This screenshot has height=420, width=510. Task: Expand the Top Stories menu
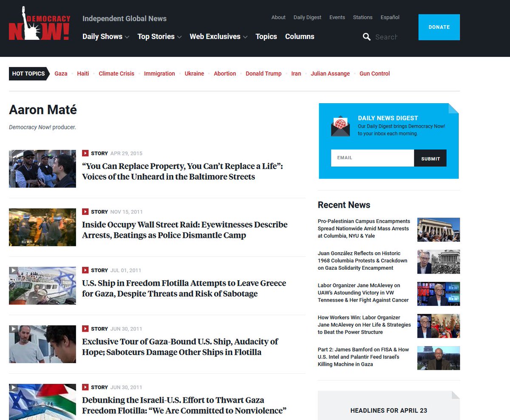tap(159, 37)
